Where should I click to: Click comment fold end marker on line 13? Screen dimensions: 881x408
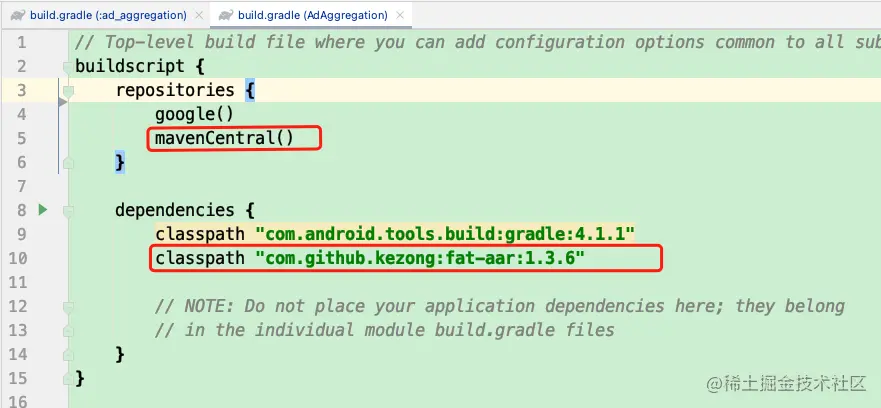[x=68, y=330]
